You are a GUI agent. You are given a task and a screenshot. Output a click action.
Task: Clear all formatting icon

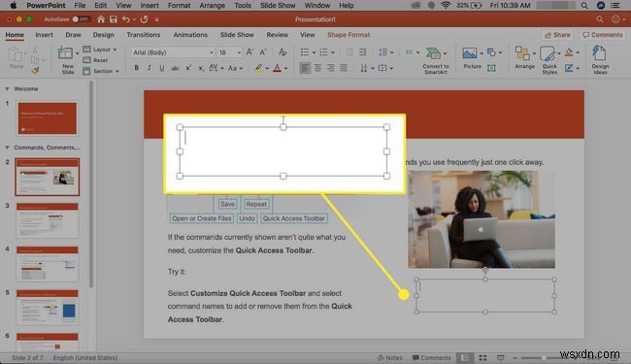(x=282, y=51)
